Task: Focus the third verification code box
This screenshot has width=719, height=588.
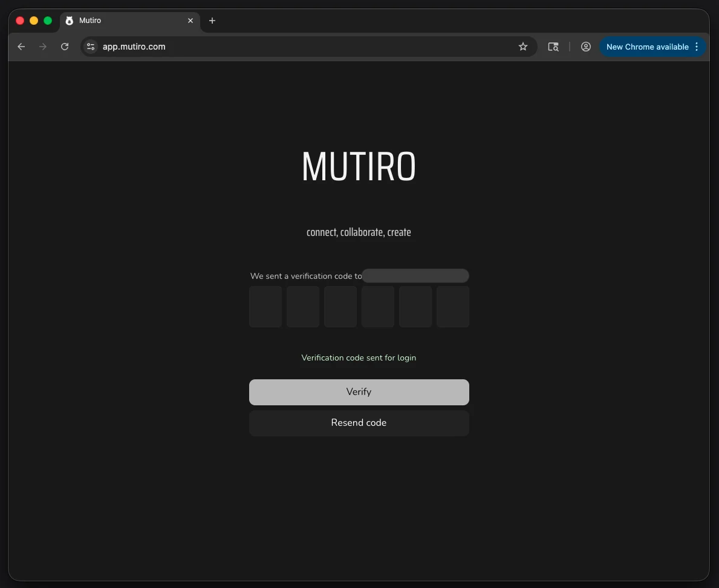Action: pos(340,307)
